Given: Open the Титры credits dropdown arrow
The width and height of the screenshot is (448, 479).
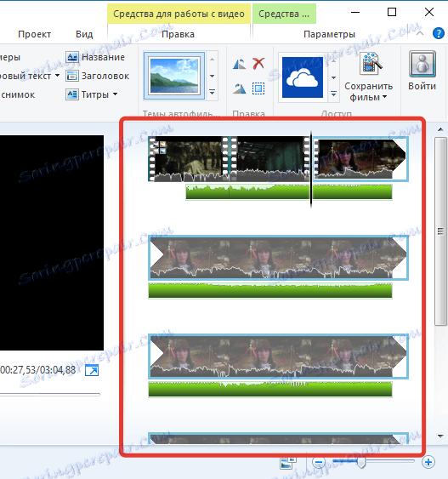Looking at the screenshot, I should 115,94.
